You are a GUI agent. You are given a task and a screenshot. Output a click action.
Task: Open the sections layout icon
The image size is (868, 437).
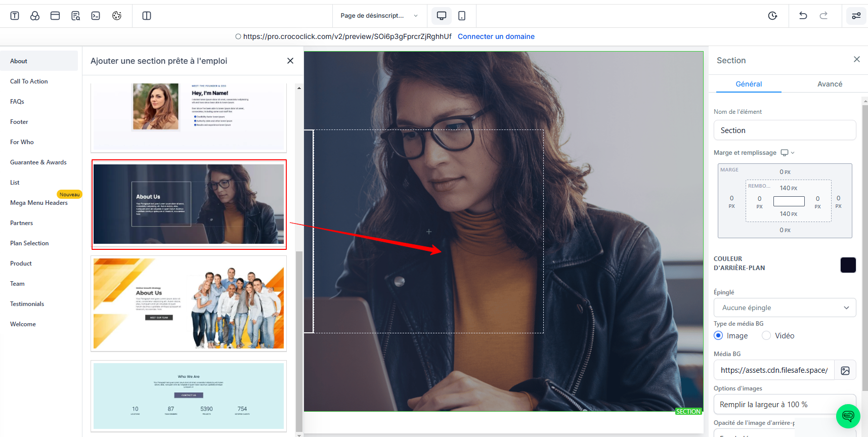pos(55,16)
